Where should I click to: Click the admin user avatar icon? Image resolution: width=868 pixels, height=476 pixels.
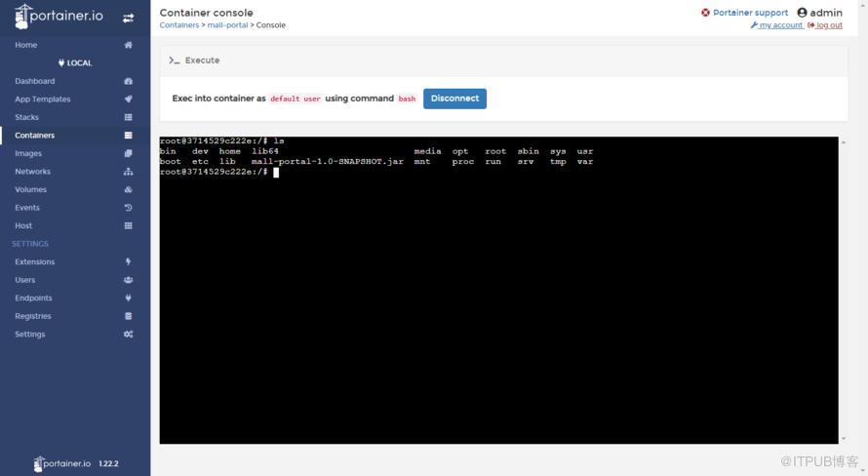802,12
